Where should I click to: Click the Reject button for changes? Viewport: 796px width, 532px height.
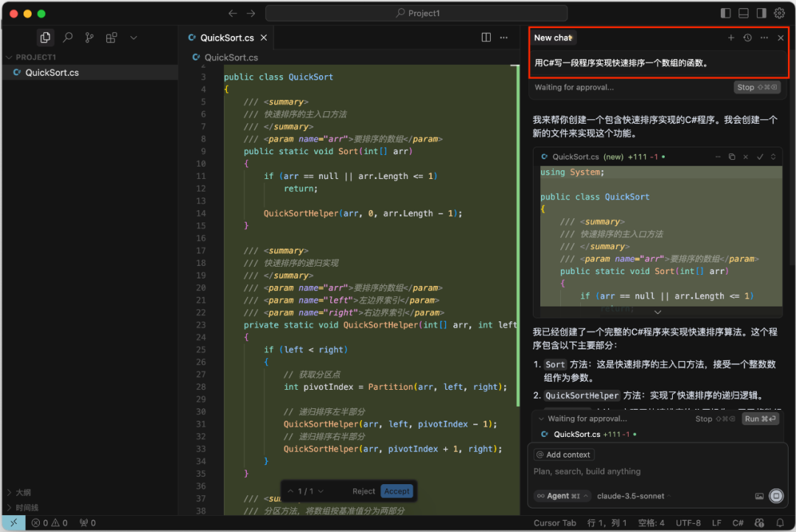pos(363,491)
